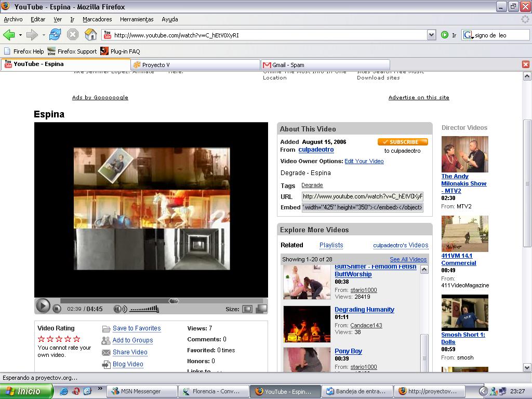Switch to the Proyecto V tab
Image resolution: width=532 pixels, height=399 pixels.
(x=195, y=65)
